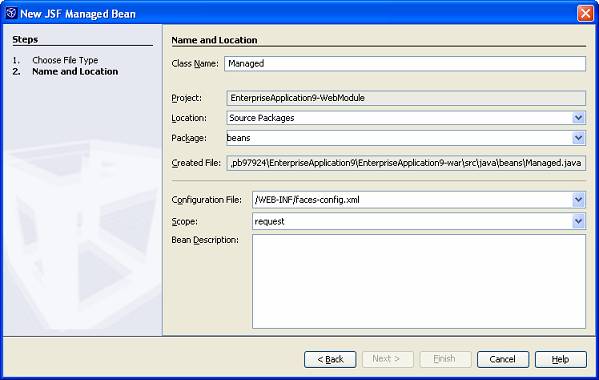Click the disabled Next button
Screen dimensions: 599x380
pos(388,359)
